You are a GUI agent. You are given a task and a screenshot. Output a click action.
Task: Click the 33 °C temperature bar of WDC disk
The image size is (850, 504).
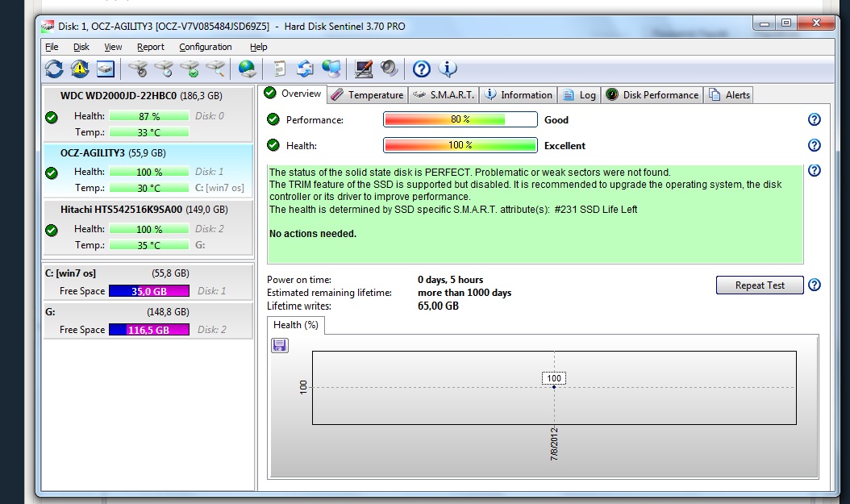[x=149, y=132]
